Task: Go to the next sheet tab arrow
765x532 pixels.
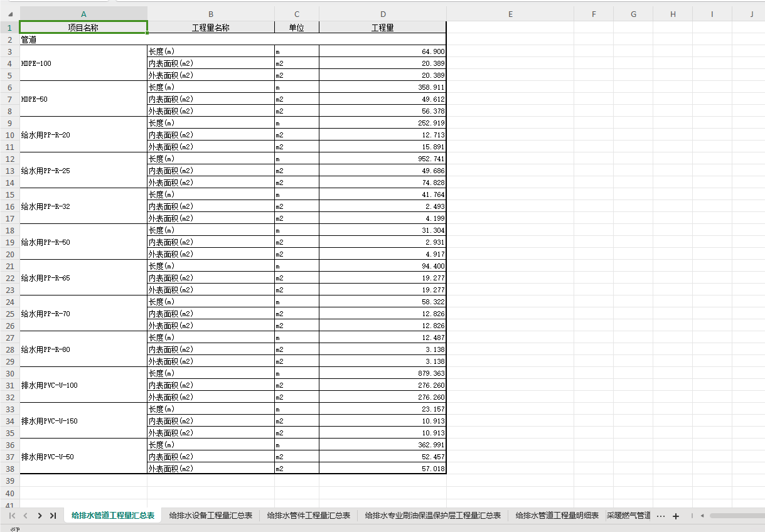Action: (40, 516)
